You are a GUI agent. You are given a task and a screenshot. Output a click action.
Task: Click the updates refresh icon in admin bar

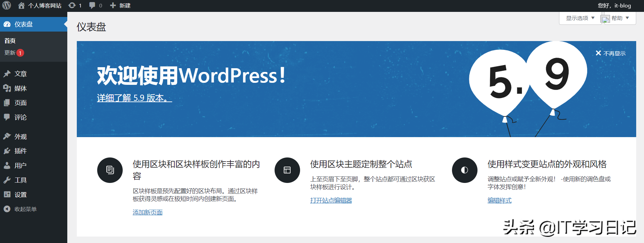click(72, 5)
